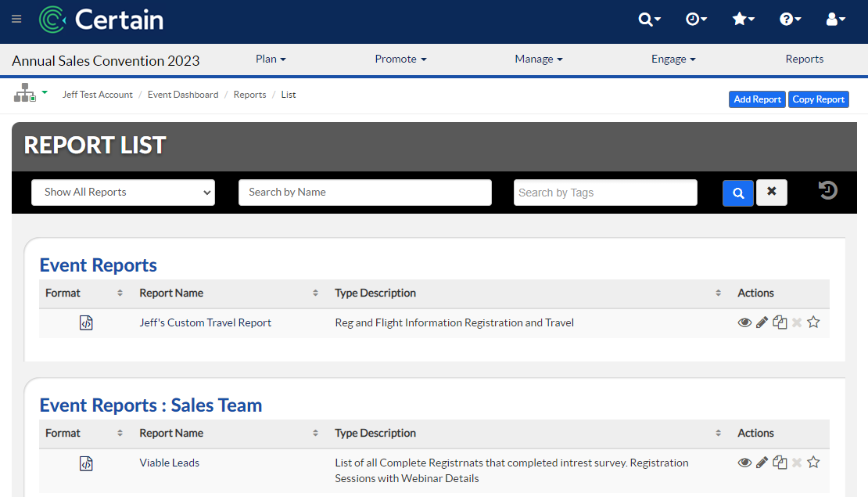Open the hamburger navigation menu
Screen dimensions: 868x497
pos(16,20)
